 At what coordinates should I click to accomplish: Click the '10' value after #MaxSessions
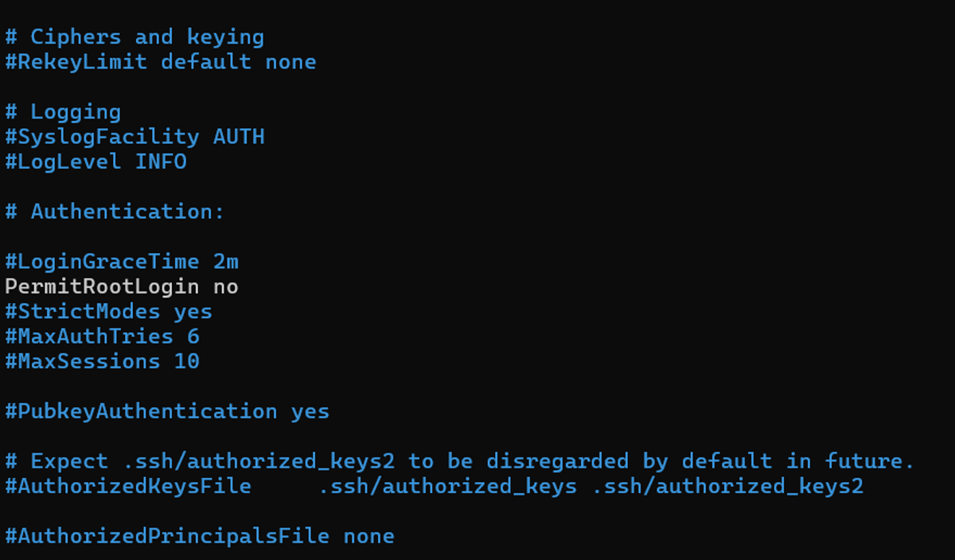click(187, 362)
